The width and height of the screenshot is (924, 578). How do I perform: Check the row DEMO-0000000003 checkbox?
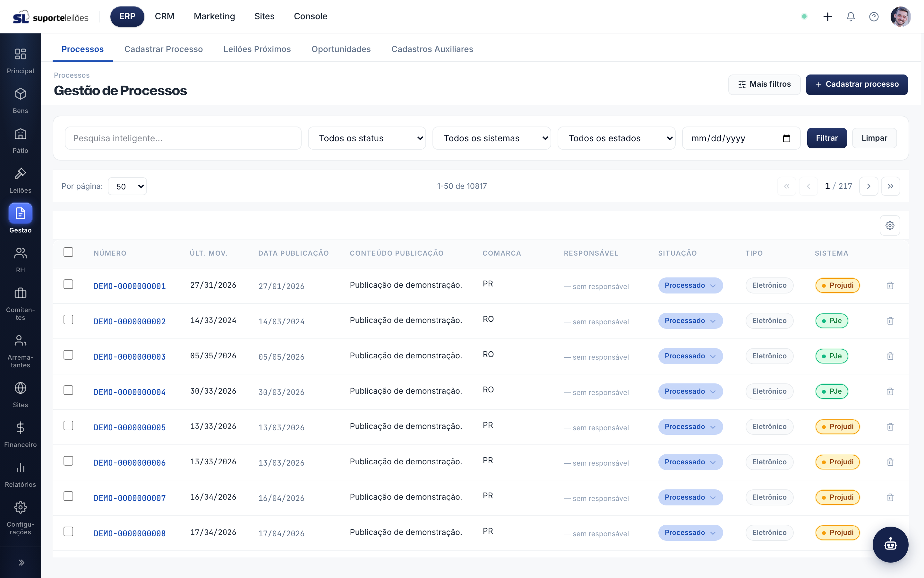[68, 355]
